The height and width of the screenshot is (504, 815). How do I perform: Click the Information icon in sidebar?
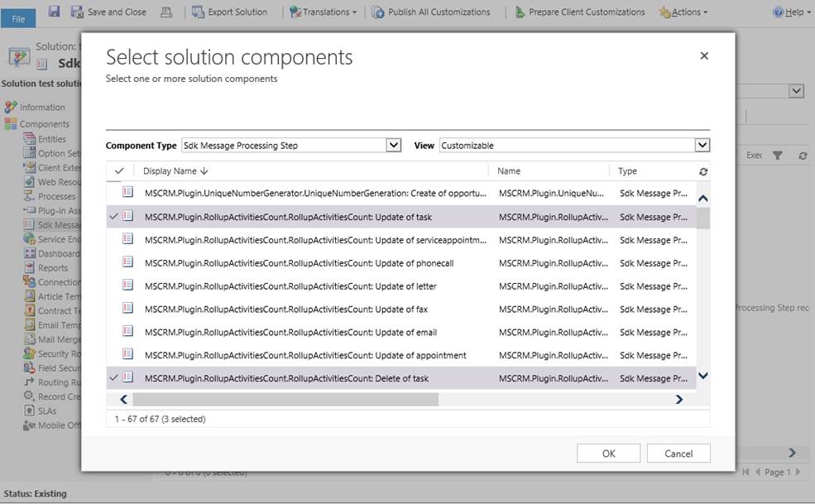[11, 107]
